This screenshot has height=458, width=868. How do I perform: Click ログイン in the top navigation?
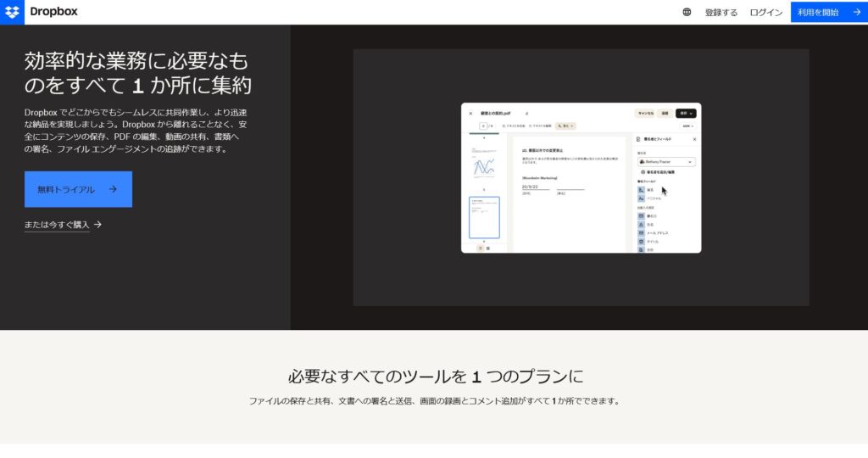point(765,13)
